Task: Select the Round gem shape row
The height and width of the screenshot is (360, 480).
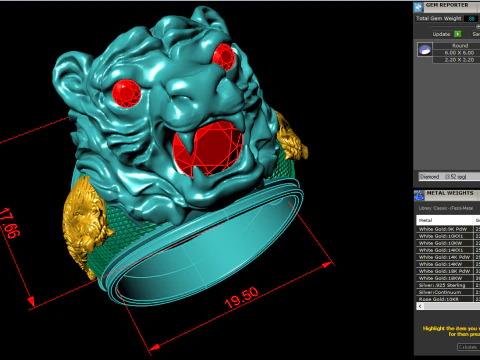Action: pos(457,46)
